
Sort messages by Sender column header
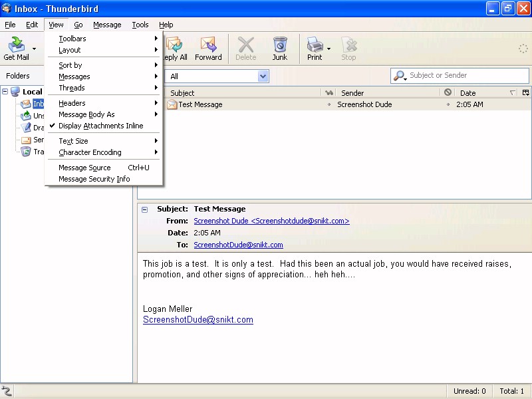pos(388,92)
